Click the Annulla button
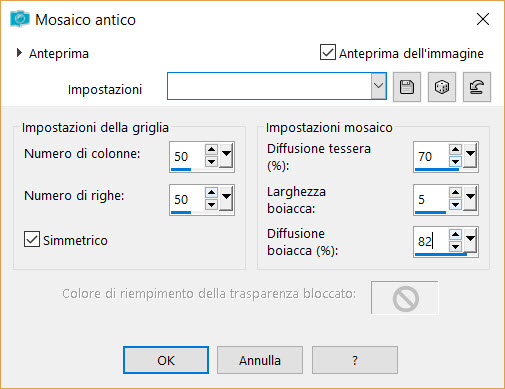Viewport: 505px width, 389px height. [260, 360]
